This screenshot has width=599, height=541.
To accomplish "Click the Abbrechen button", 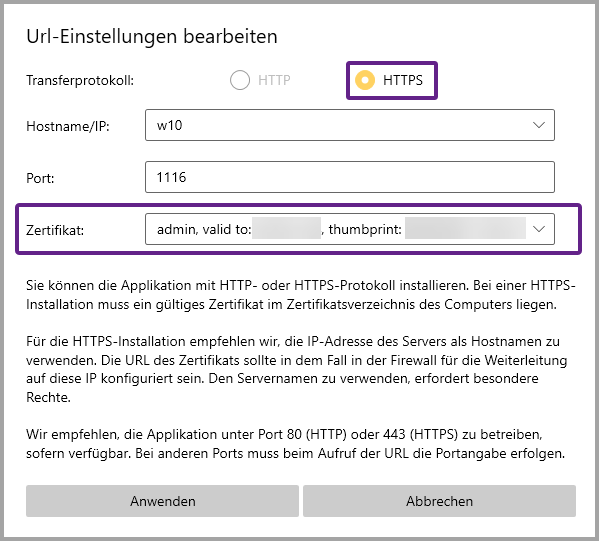I will (439, 501).
